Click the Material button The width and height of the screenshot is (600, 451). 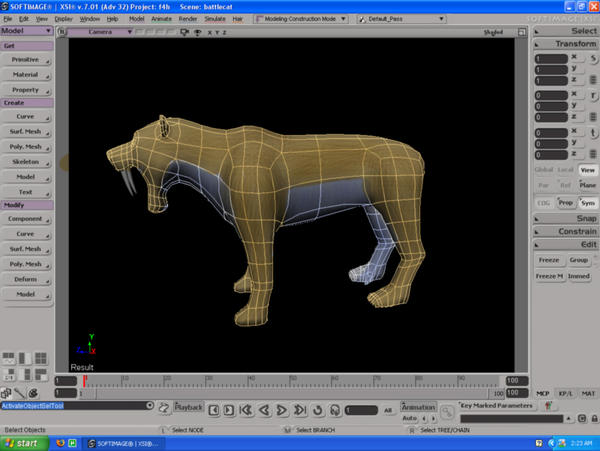pos(27,75)
